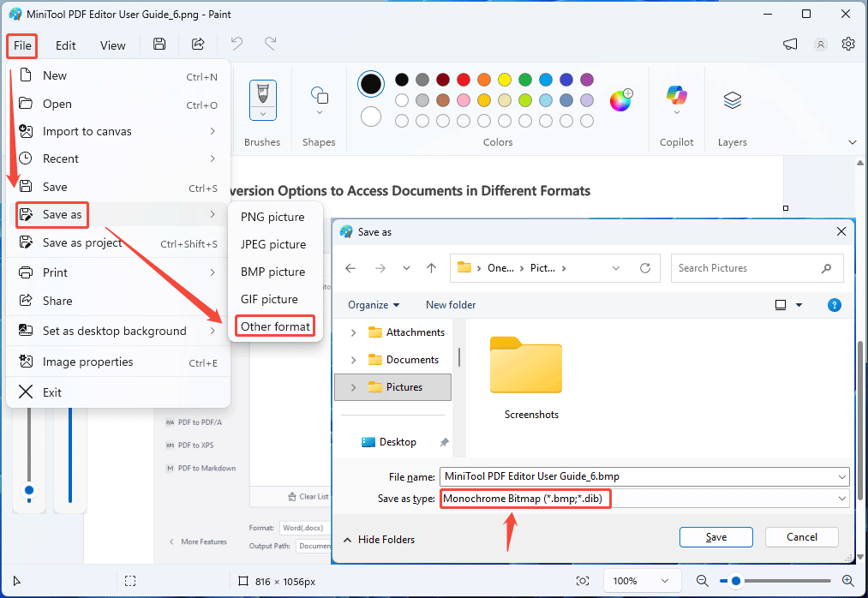
Task: Click Hide Folders button
Action: 380,540
